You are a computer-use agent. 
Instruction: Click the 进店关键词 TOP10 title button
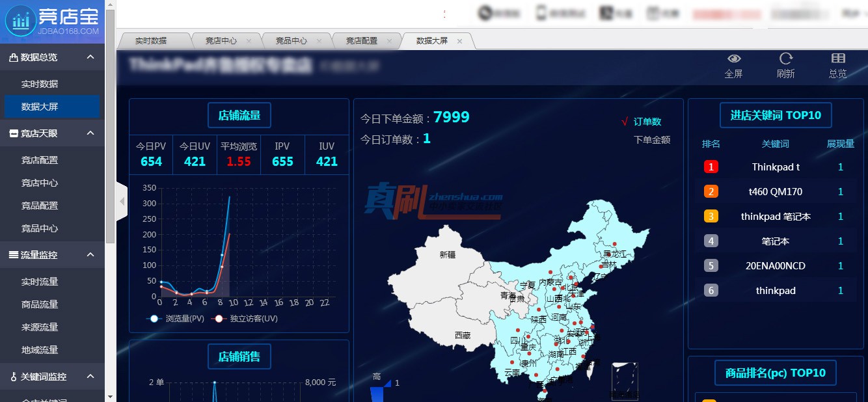[776, 115]
